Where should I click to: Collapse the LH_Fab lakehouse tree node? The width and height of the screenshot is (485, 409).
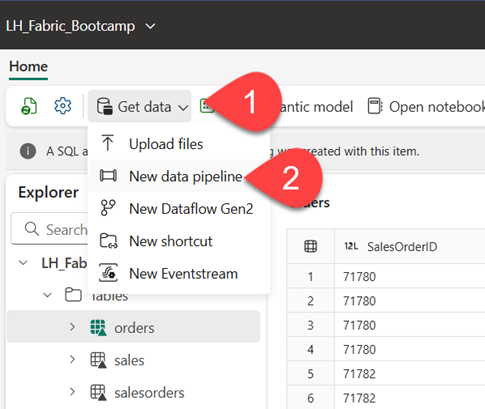[x=23, y=263]
